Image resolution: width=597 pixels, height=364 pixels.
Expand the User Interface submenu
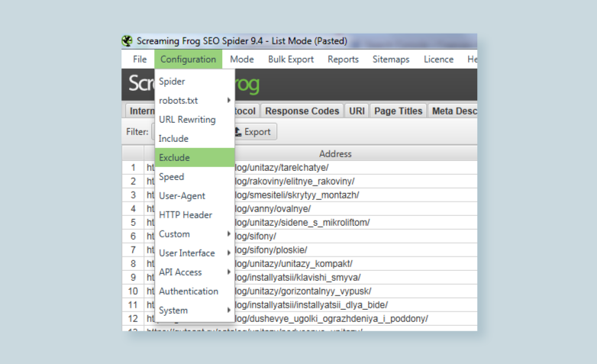(x=195, y=253)
